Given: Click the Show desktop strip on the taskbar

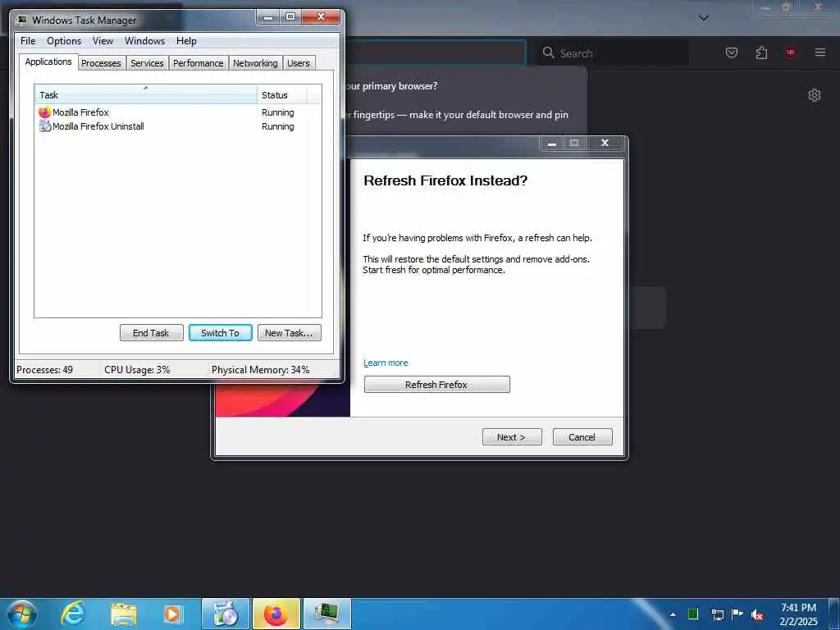Looking at the screenshot, I should pos(833,614).
